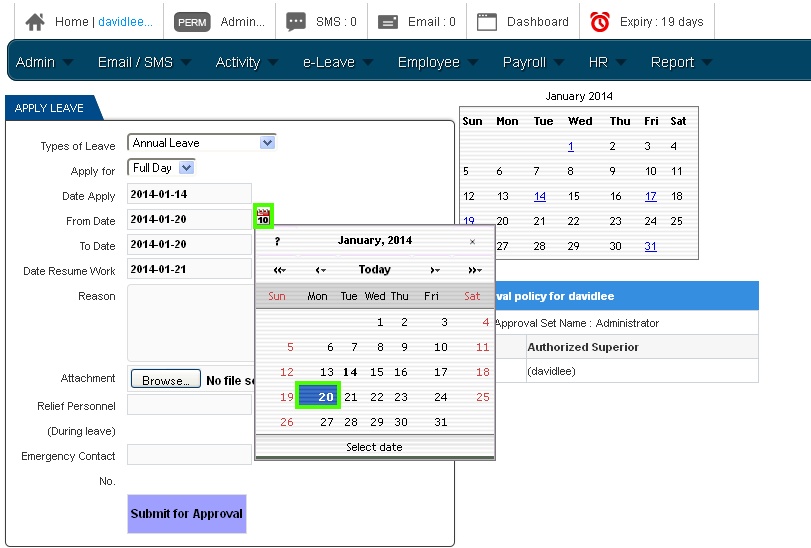Select day 14 in date picker

350,372
